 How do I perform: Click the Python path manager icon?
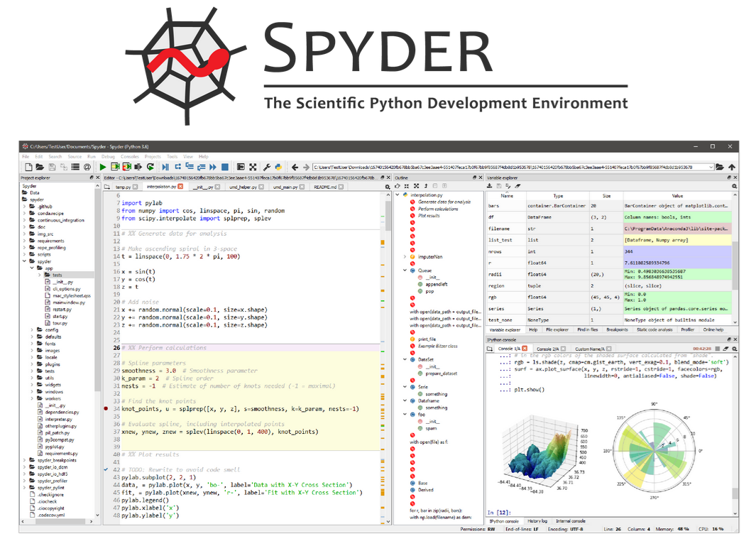(278, 167)
